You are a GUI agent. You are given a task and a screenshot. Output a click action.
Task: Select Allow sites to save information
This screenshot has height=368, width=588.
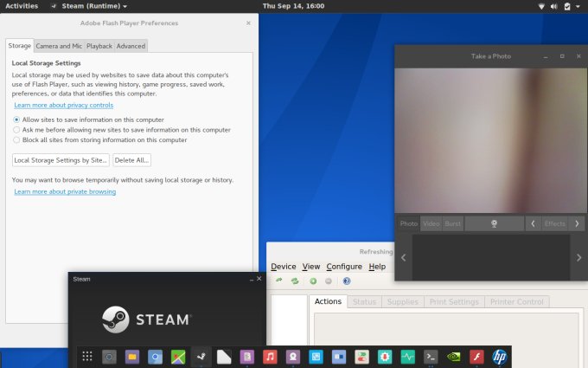[17, 119]
